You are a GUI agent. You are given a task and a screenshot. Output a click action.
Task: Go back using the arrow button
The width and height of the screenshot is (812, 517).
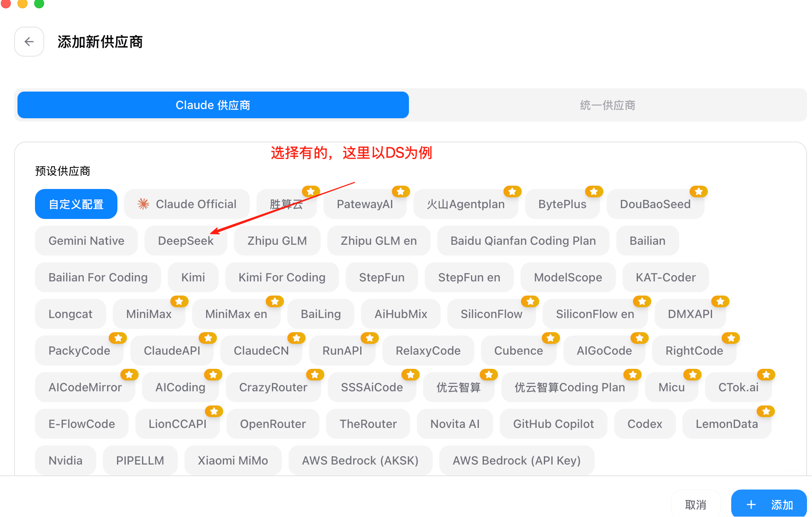(29, 42)
